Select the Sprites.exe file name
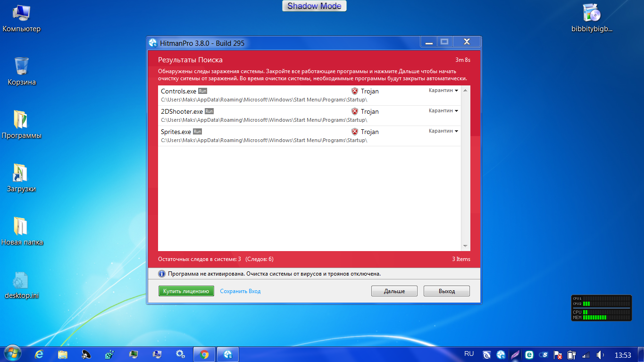The width and height of the screenshot is (644, 362). pyautogui.click(x=176, y=132)
